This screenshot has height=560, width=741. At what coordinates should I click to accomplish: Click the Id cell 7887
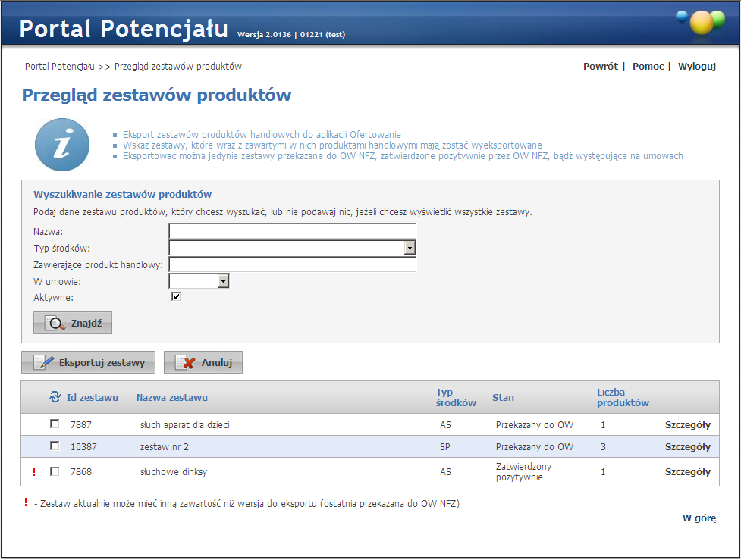81,425
